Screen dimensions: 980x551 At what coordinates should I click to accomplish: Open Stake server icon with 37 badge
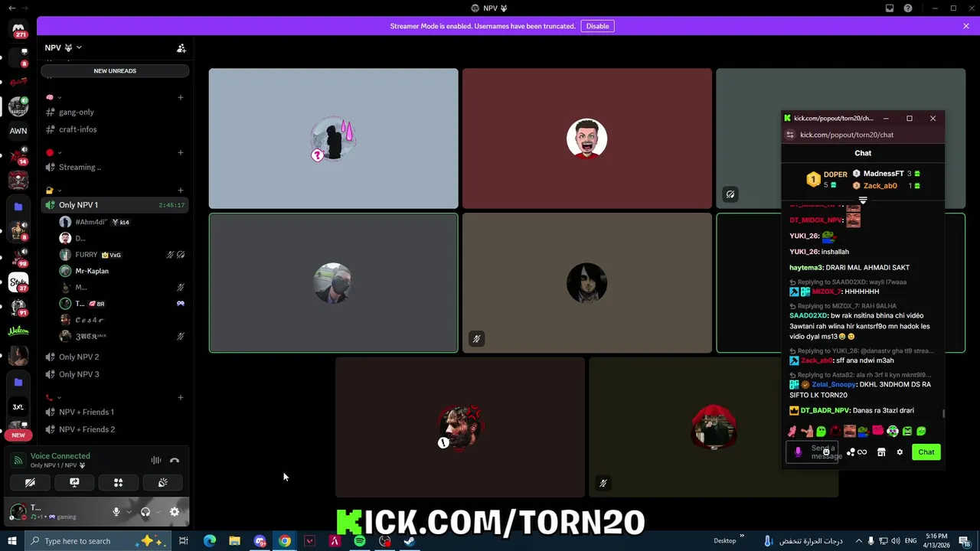[x=18, y=282]
